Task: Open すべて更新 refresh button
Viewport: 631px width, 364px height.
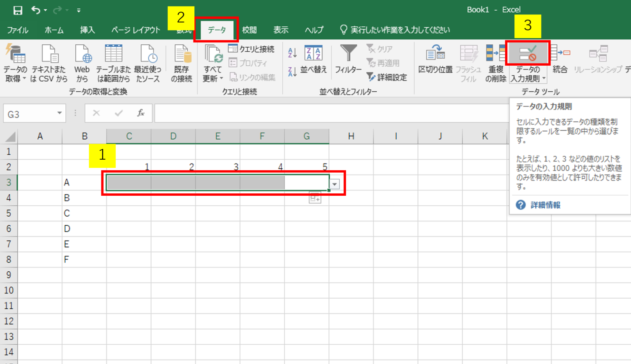Action: [x=213, y=63]
